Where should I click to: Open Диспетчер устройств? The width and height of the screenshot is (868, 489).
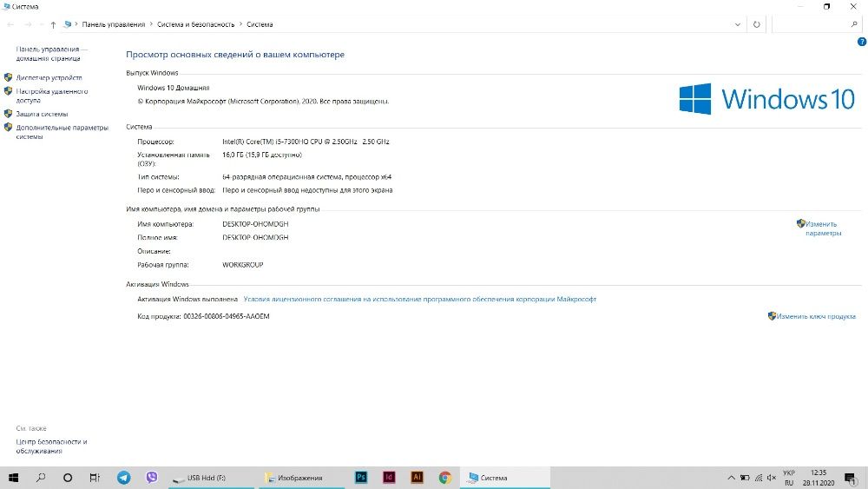49,77
